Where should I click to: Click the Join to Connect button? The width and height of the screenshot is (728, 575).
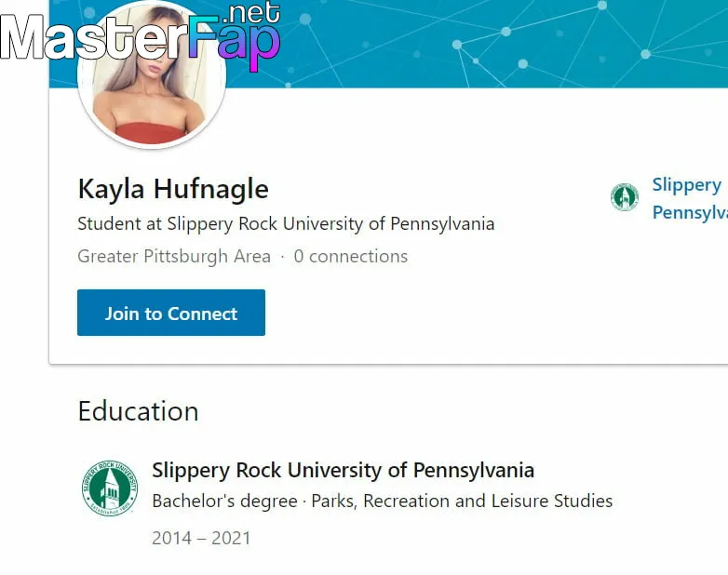tap(171, 313)
